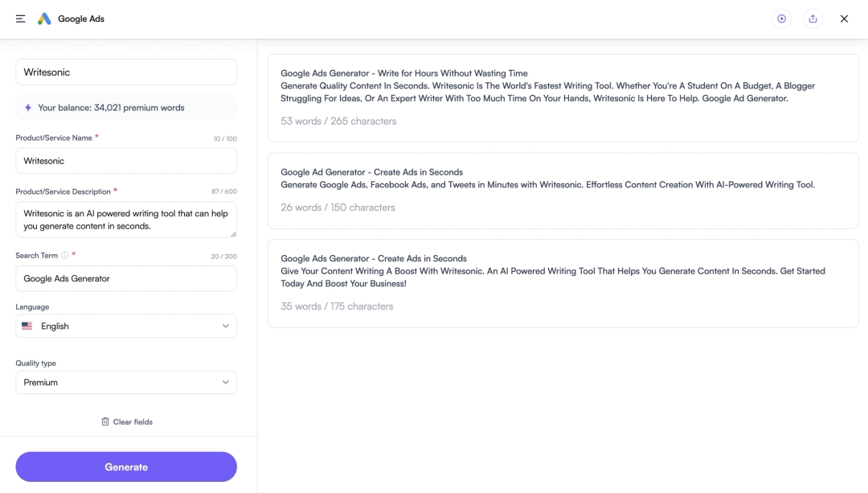Click the Language dropdown chevron
This screenshot has height=493, width=868.
[x=225, y=326]
